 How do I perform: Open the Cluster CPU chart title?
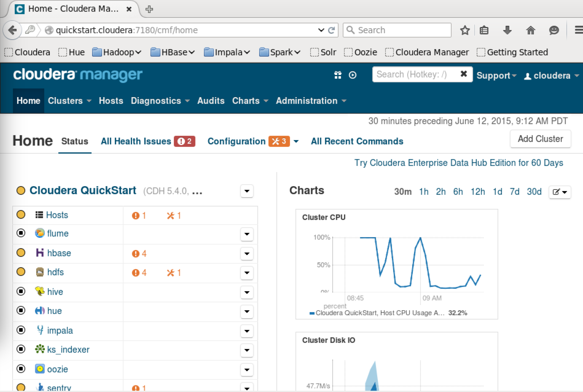[x=324, y=217]
